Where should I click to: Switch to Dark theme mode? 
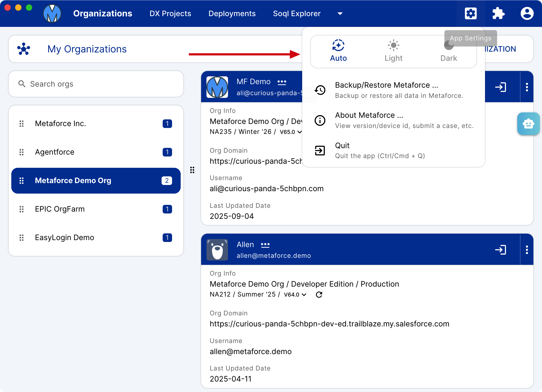tap(448, 51)
